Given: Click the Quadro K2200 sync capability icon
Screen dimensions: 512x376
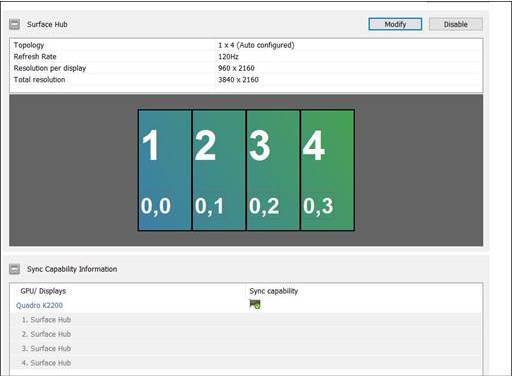Looking at the screenshot, I should 255,304.
